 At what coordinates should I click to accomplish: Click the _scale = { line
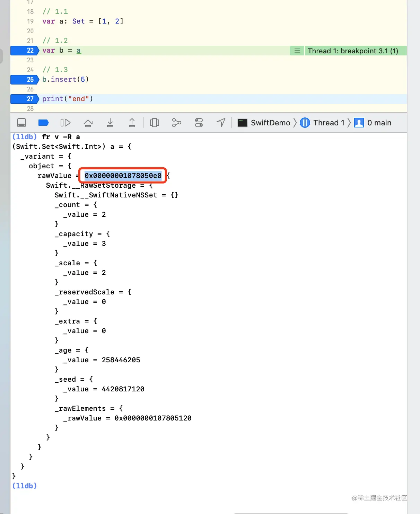[76, 263]
